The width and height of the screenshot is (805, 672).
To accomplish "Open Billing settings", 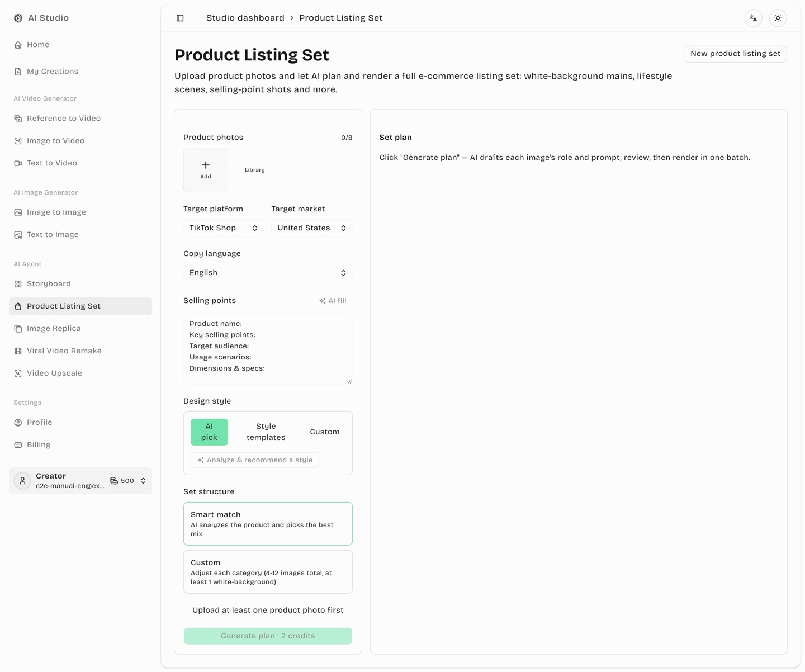I will click(80, 445).
